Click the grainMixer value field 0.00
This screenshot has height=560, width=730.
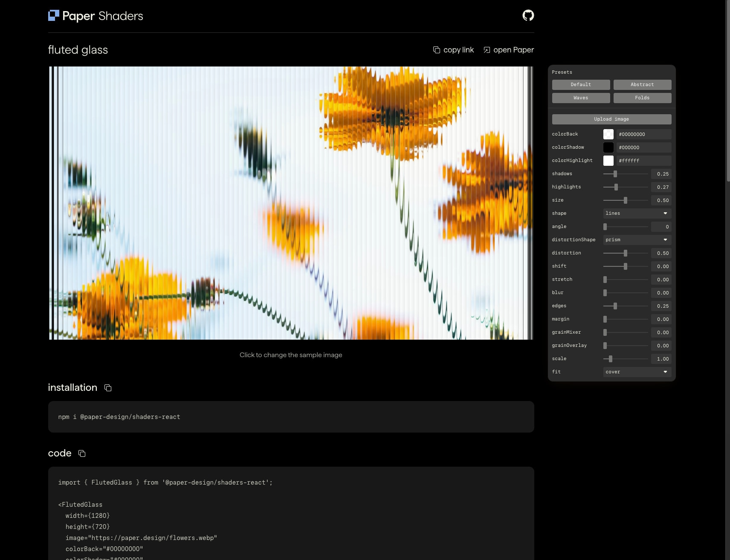point(661,332)
